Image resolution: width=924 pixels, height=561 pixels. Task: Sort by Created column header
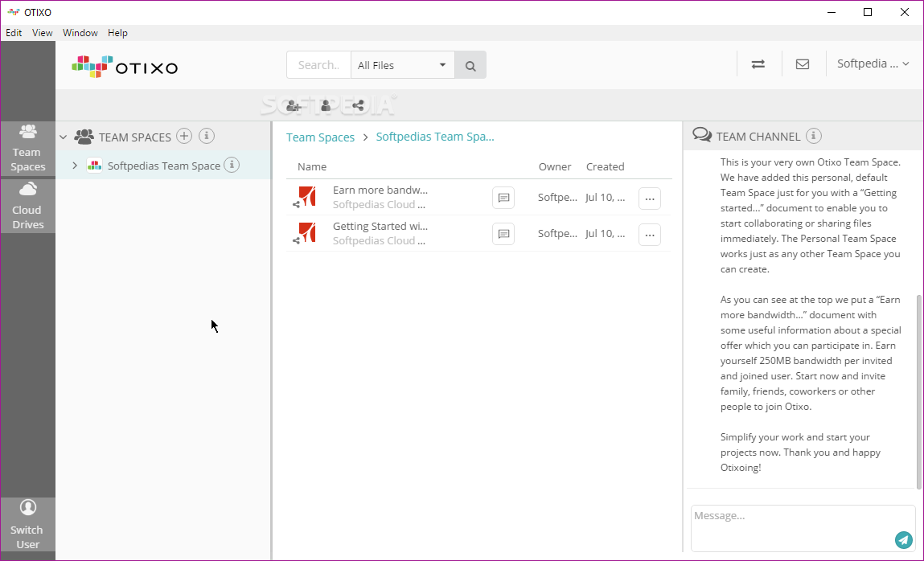tap(606, 166)
